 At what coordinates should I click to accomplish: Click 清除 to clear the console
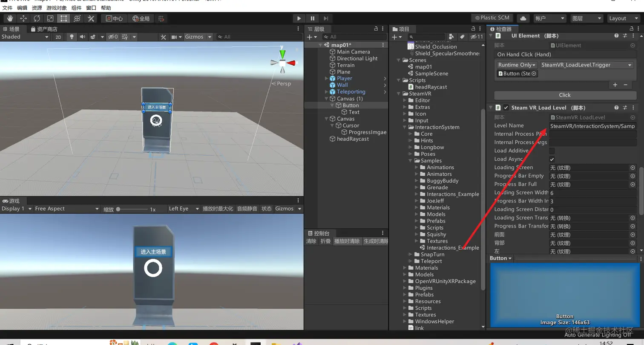point(311,241)
